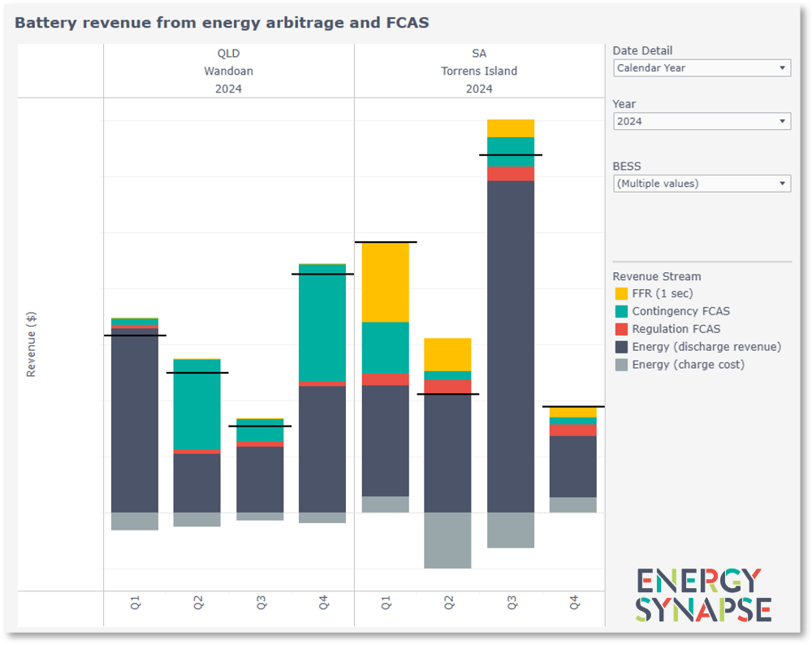Image resolution: width=812 pixels, height=645 pixels.
Task: Select Wandoan Q2 Contingency FCAS bar segment
Action: coord(197,404)
